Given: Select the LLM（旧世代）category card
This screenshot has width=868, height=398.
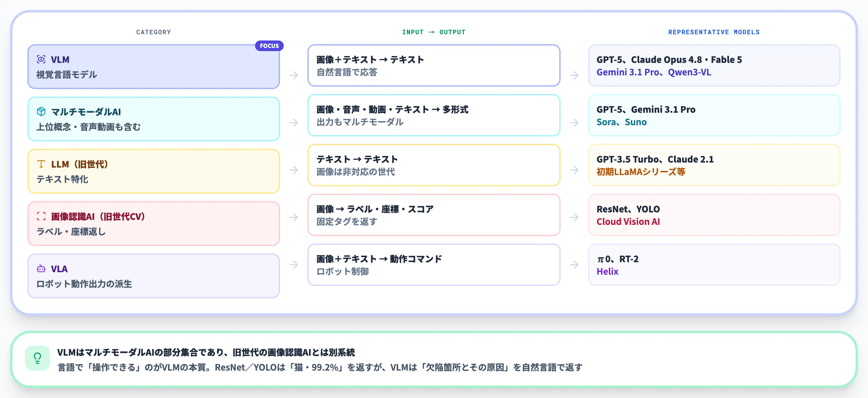Looking at the screenshot, I should coord(154,171).
